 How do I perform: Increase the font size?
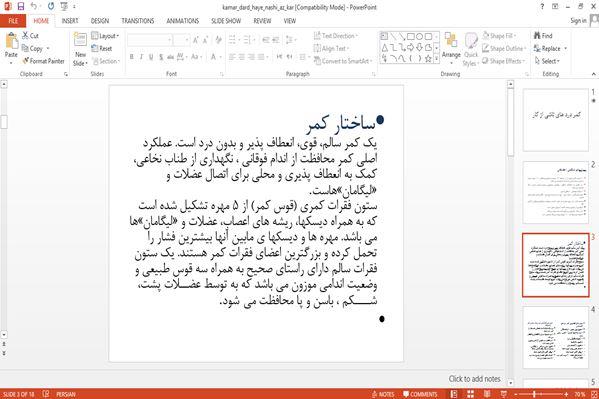point(196,40)
